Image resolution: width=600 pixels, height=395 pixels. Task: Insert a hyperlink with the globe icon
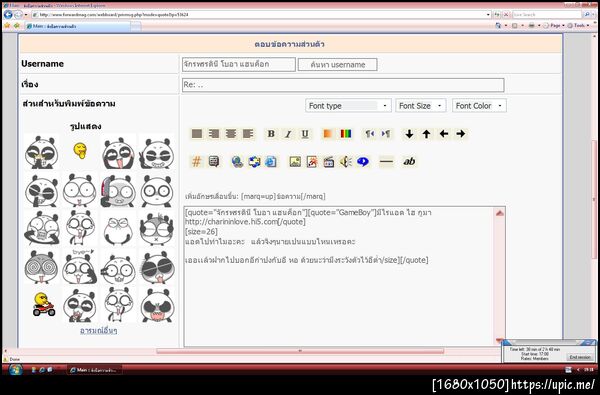[x=237, y=162]
